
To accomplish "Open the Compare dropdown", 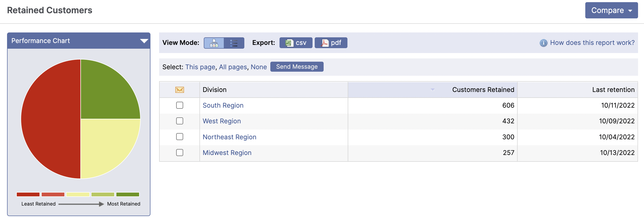I will pos(612,10).
